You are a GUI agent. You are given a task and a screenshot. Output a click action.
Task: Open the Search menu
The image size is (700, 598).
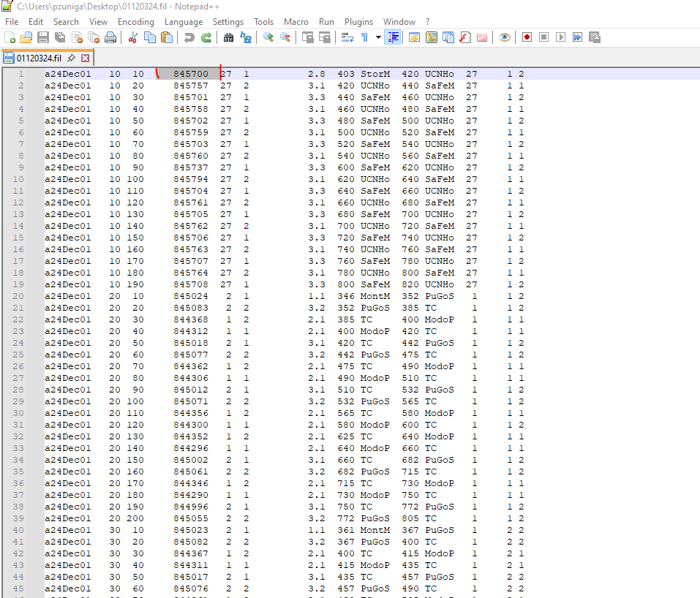66,22
